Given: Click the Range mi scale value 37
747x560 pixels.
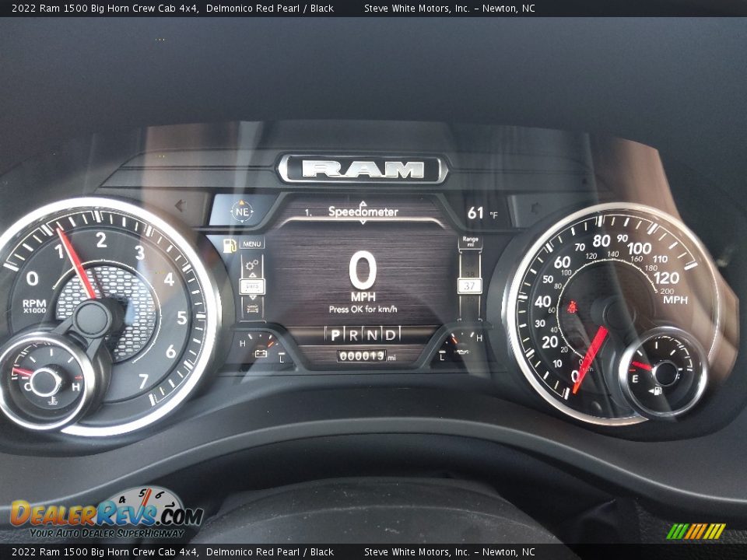Looking at the screenshot, I should point(469,285).
